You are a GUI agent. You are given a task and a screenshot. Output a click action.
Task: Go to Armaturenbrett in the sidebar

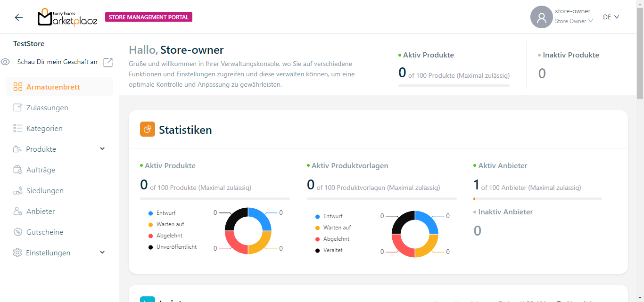[x=53, y=87]
